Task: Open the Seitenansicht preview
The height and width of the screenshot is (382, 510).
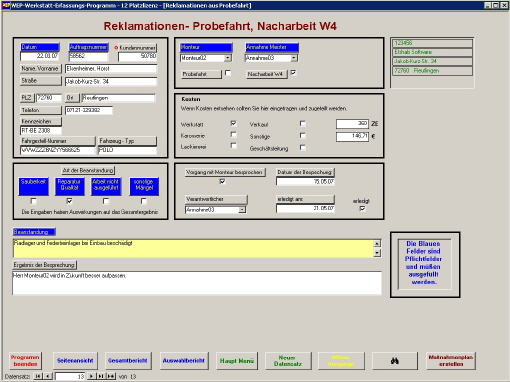Action: [x=75, y=361]
